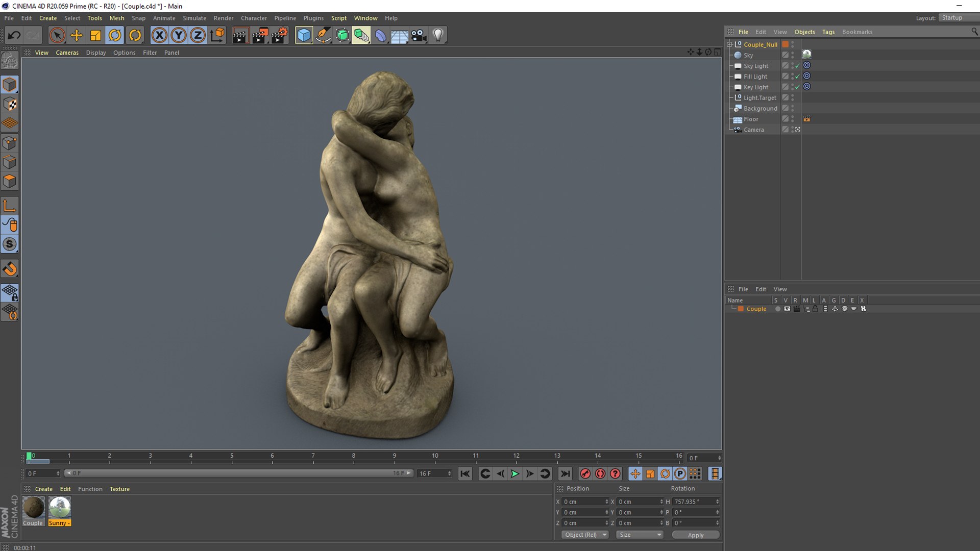Select the Live Selection tool
Screen dimensions: 980x551
click(x=57, y=35)
